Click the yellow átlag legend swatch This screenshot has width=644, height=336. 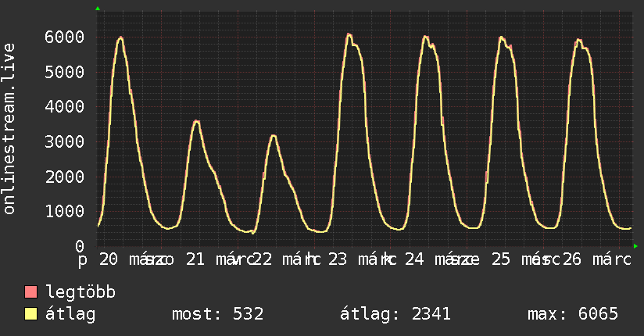pos(30,314)
